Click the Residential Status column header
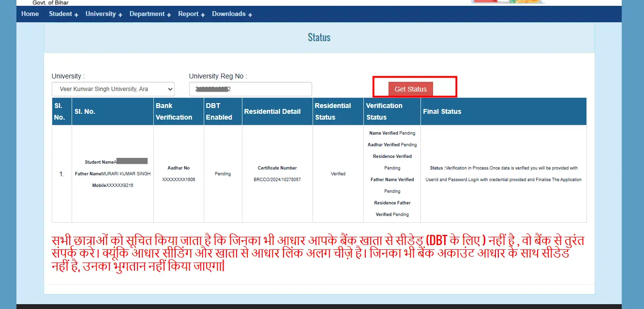This screenshot has width=644, height=309. tap(333, 111)
